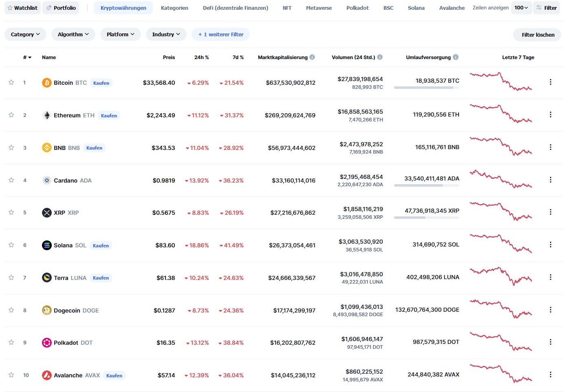573x392 pixels.
Task: Open the Ethereum 7-day sparkline chart
Action: (x=500, y=114)
